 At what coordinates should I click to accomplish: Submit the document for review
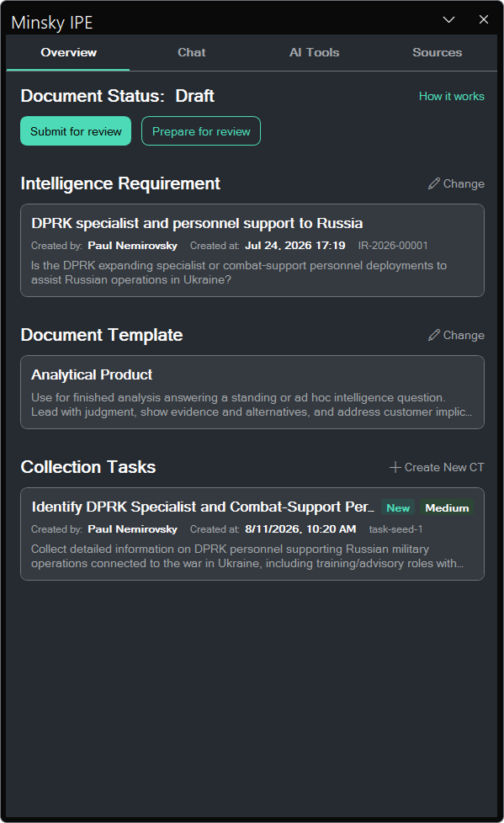[76, 131]
